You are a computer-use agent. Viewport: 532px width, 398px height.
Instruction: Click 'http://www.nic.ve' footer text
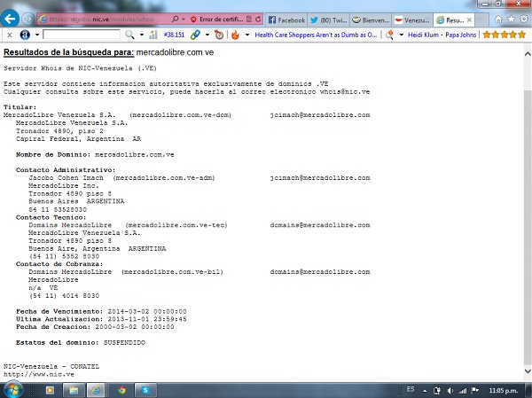(x=39, y=375)
